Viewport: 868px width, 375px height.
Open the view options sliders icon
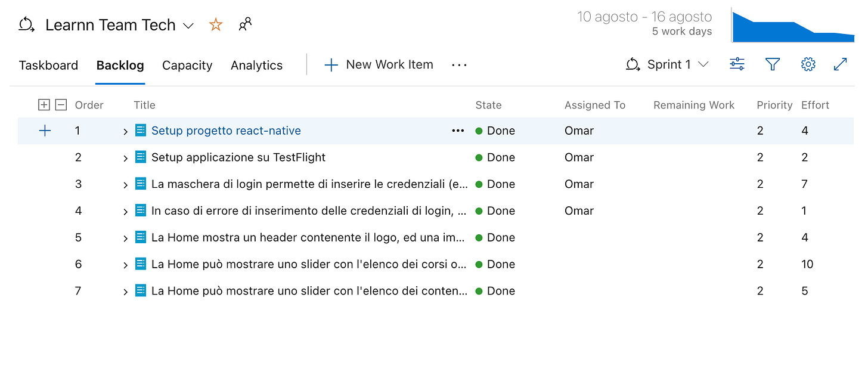pos(737,64)
